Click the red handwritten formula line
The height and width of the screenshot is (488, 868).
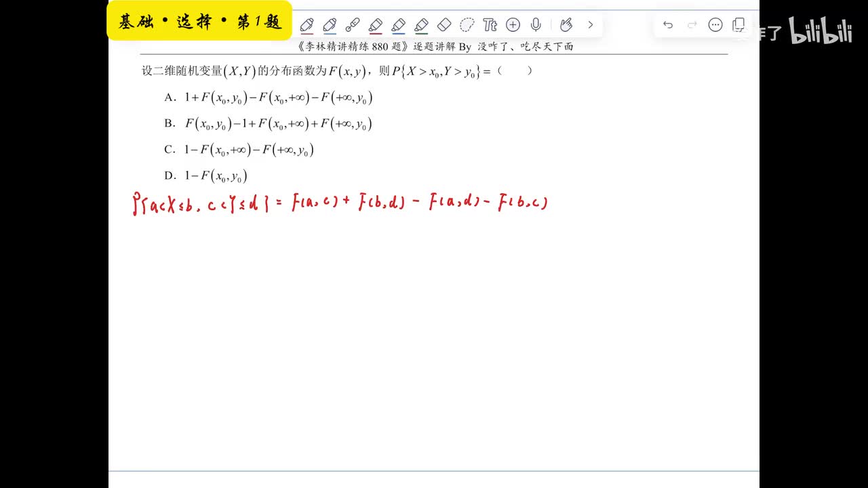(340, 203)
